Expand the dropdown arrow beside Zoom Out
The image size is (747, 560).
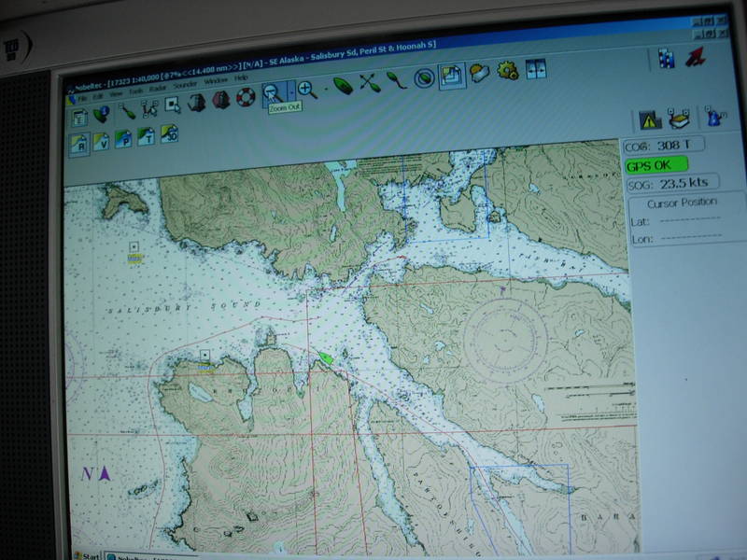click(x=289, y=91)
